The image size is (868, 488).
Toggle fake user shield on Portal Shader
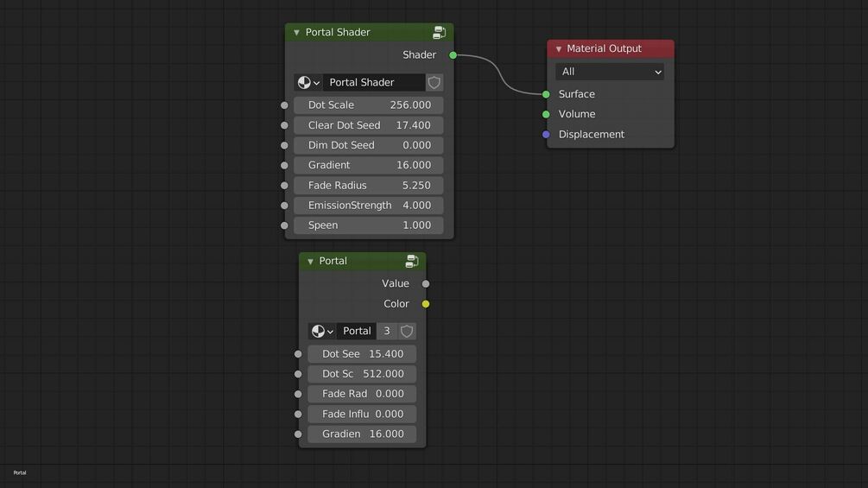click(434, 82)
